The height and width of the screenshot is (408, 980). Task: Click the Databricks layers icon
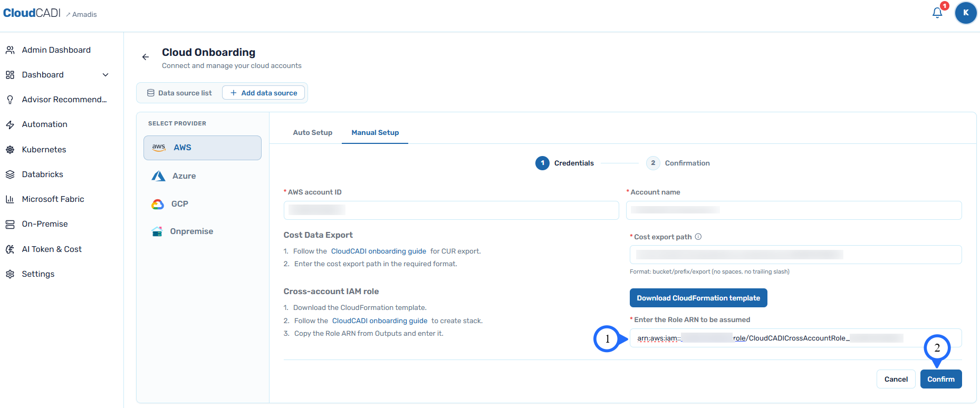point(10,174)
